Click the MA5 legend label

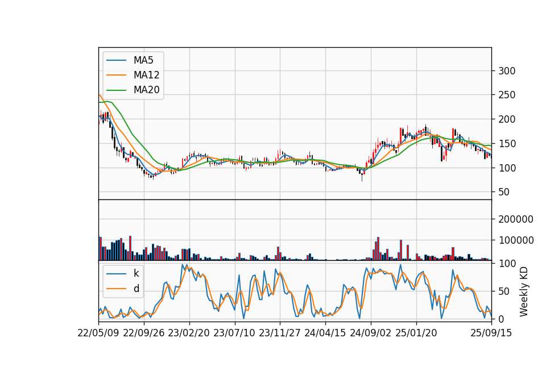(143, 60)
